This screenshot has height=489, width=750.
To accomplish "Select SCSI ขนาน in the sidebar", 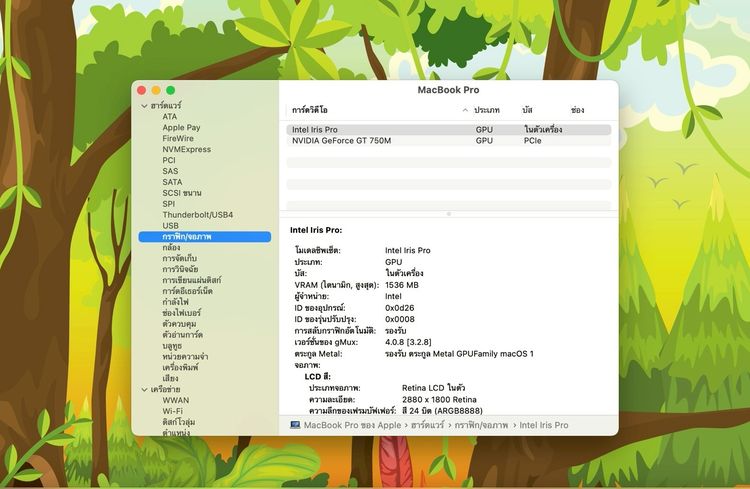I will (x=182, y=193).
